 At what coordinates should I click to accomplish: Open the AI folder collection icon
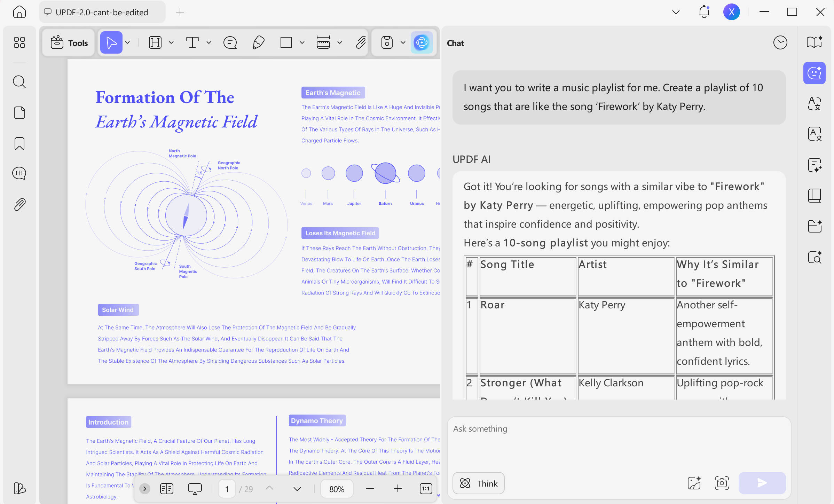815,226
